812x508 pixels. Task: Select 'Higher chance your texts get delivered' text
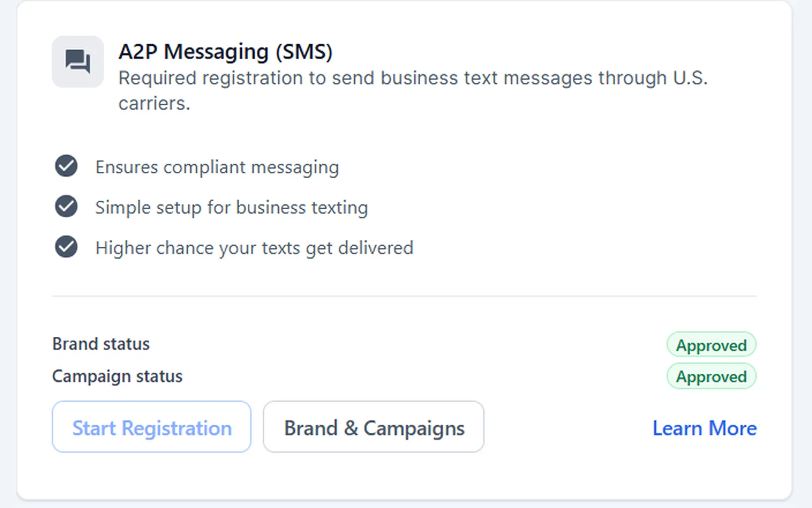[254, 248]
